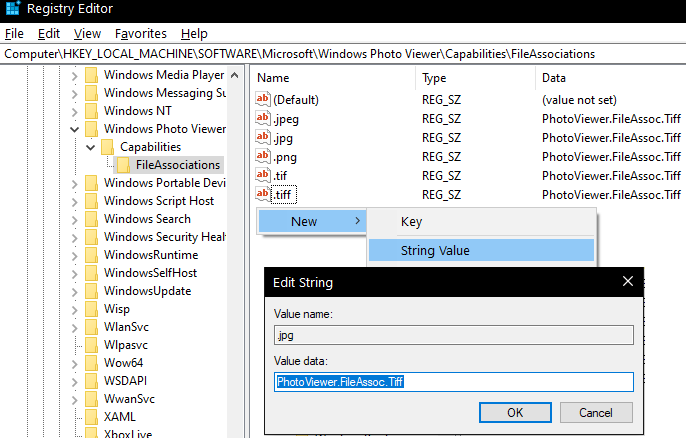Viewport: 686px width, 438px height.
Task: Click the (Default) string value icon
Action: point(263,99)
